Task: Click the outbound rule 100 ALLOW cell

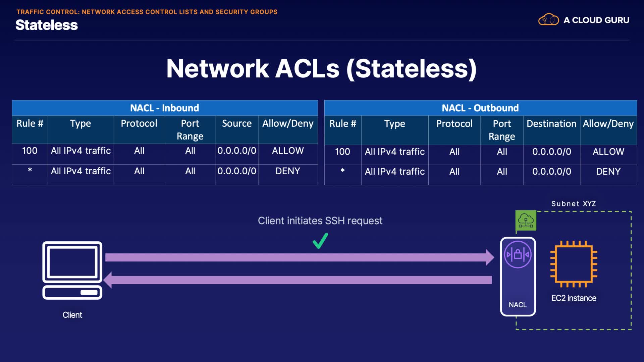Action: 608,152
